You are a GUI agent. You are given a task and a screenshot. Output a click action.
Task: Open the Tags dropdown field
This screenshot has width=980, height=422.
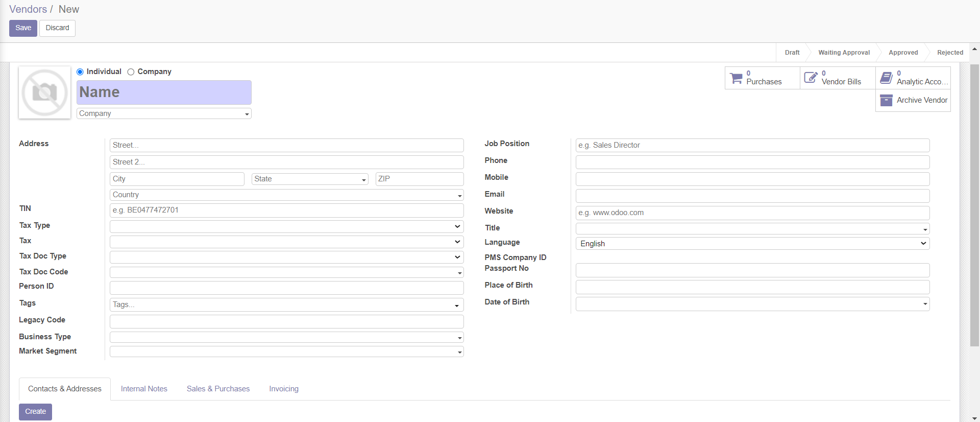[x=286, y=304]
